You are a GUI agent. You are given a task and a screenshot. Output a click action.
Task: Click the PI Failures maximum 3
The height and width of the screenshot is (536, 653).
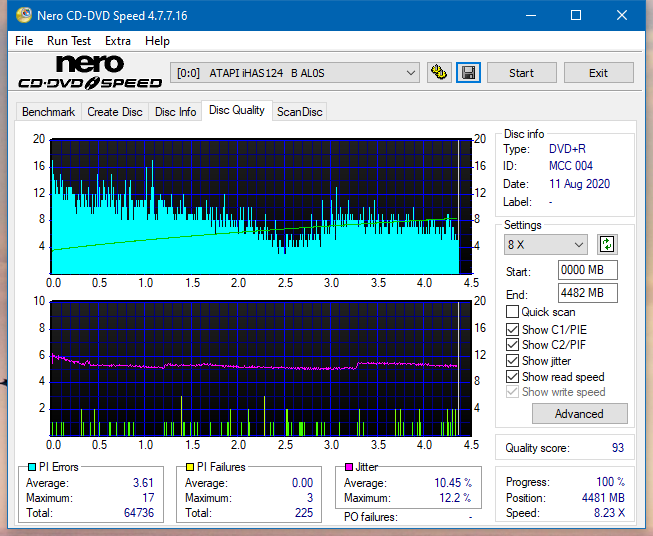tap(310, 498)
